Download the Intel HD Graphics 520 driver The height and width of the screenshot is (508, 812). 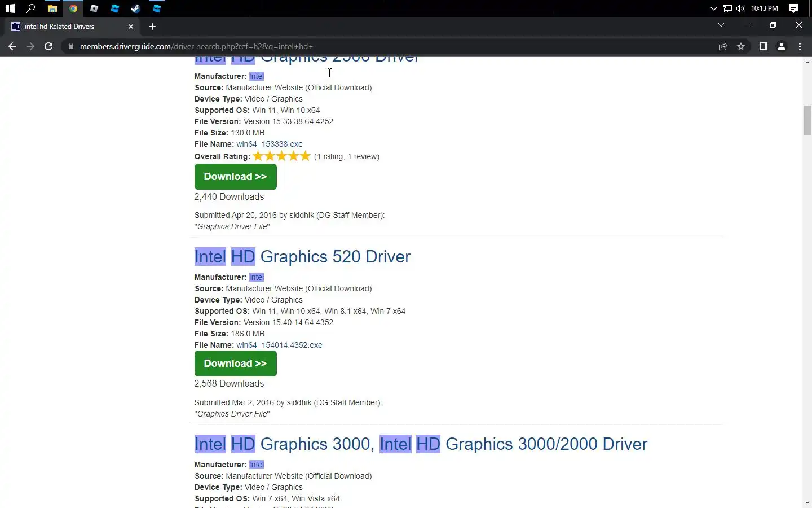235,364
